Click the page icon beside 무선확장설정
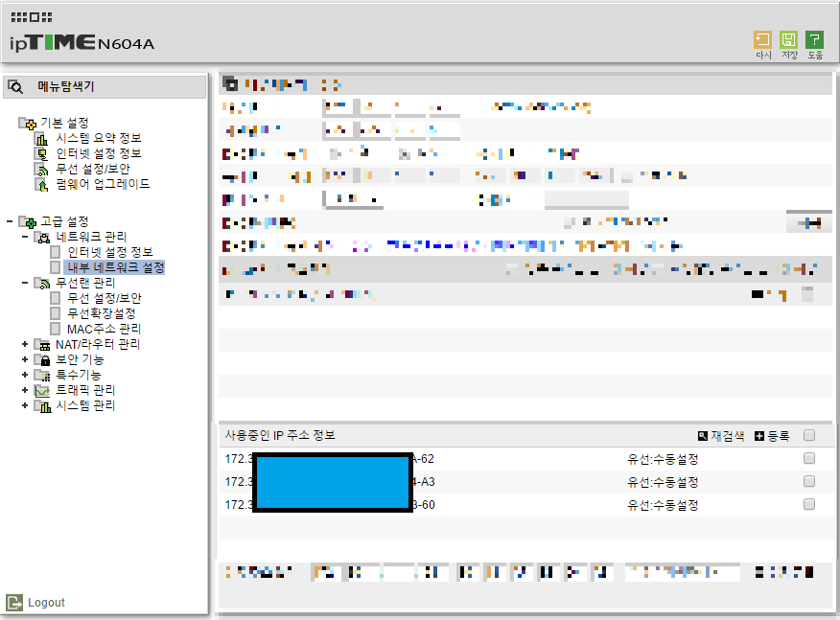Viewport: 840px width, 620px height. tap(56, 313)
